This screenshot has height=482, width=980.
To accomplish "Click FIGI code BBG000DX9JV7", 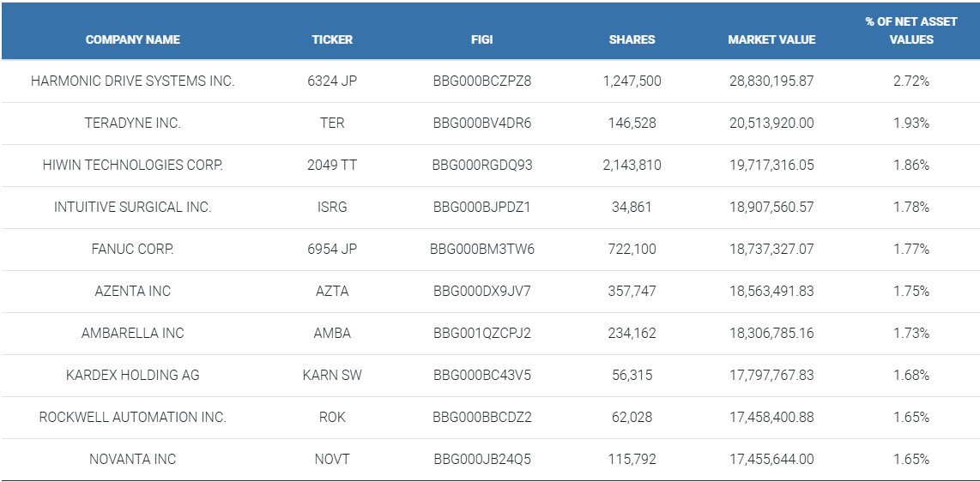I will 482,291.
